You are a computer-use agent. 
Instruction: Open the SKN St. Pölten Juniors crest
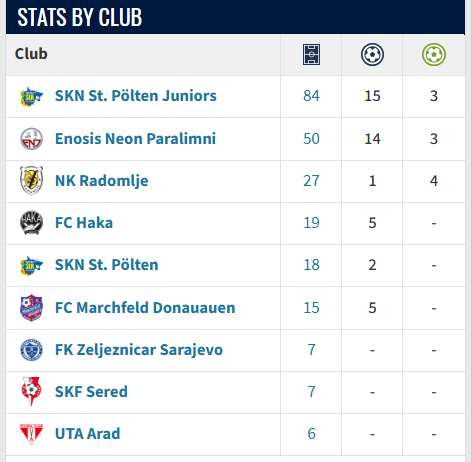[x=31, y=97]
